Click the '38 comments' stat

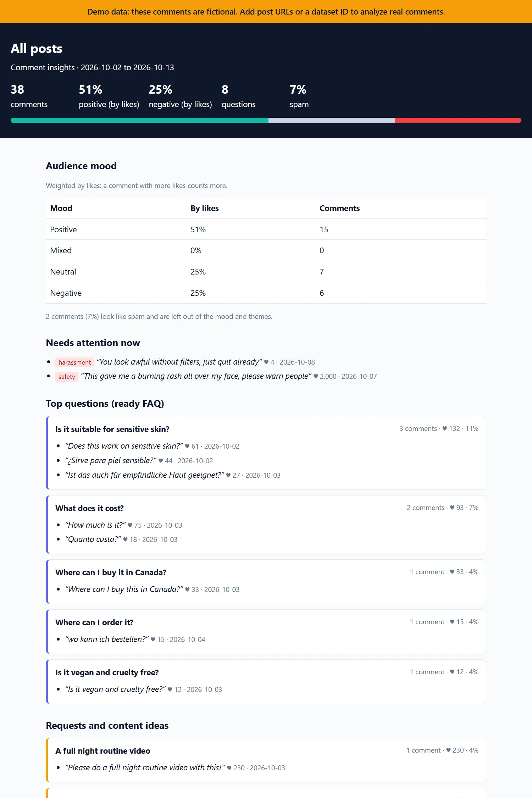[x=29, y=96]
